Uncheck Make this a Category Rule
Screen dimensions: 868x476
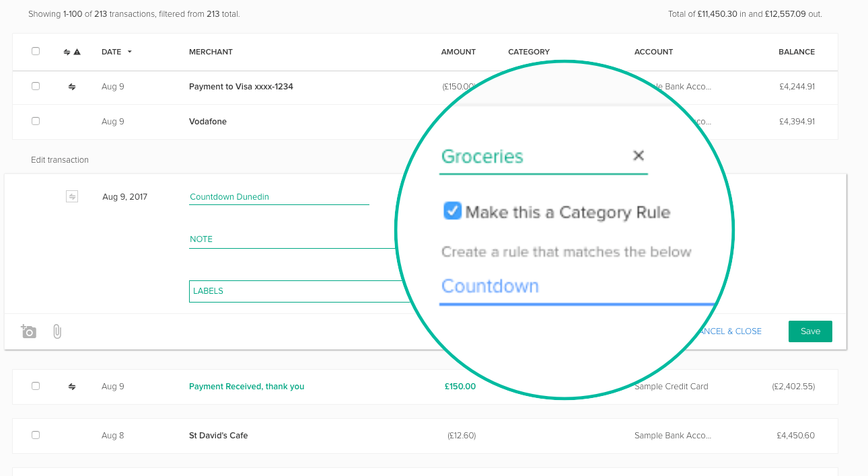click(x=452, y=212)
